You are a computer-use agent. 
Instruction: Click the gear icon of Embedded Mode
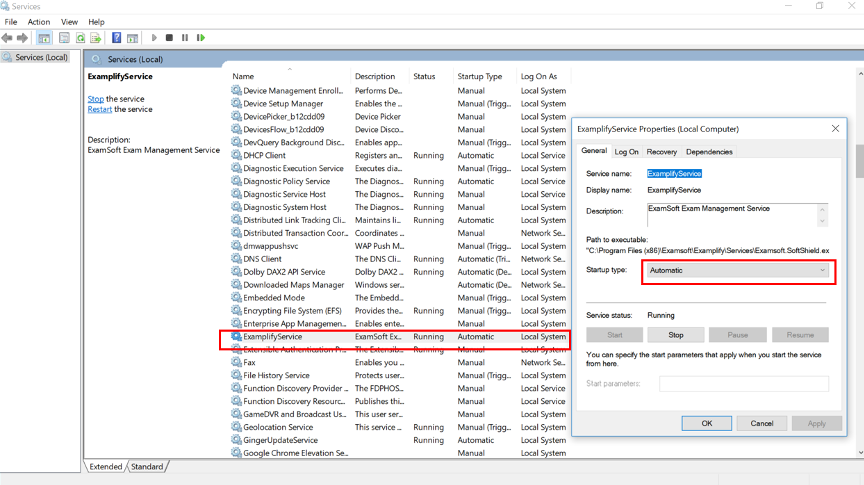click(x=236, y=298)
